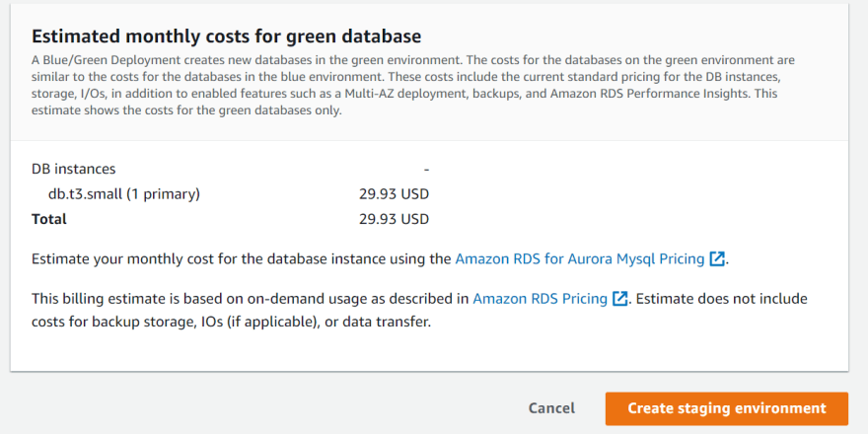This screenshot has height=434, width=868.
Task: Click "Amazon RDS Performance Insights" phrase
Action: tap(650, 94)
